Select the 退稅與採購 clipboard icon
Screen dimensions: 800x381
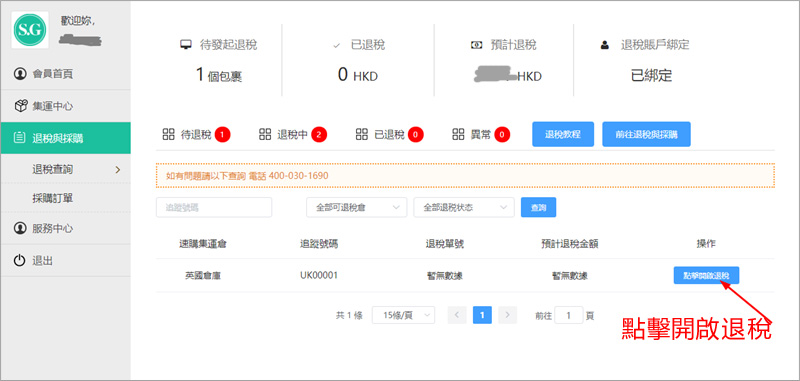(x=19, y=138)
